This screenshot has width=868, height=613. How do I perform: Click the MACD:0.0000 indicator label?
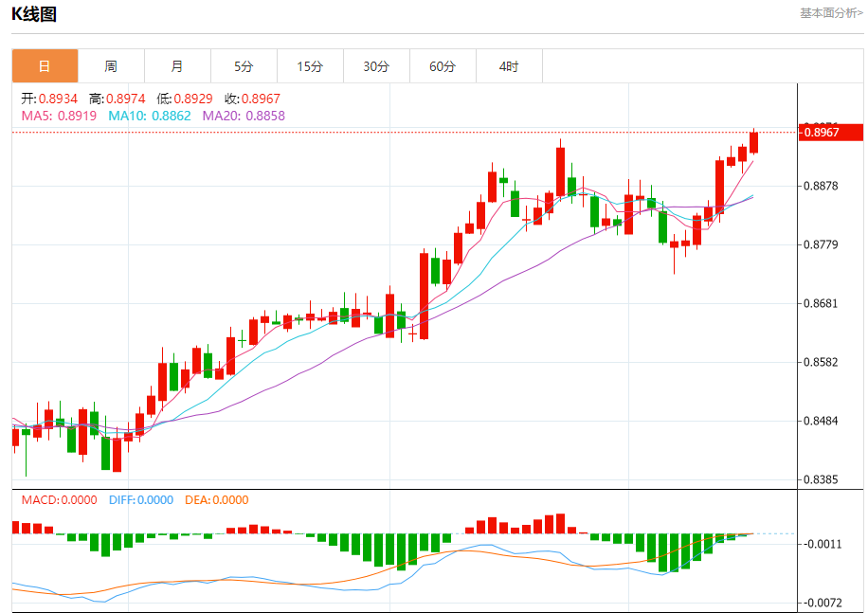(60, 500)
